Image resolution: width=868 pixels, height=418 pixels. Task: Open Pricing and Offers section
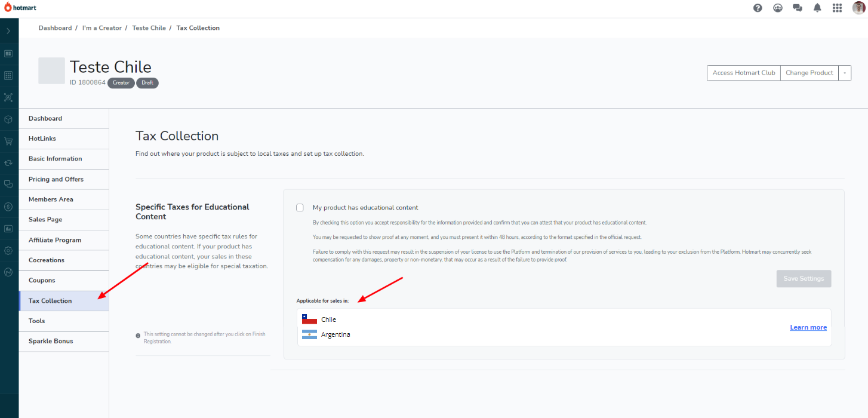pos(64,179)
